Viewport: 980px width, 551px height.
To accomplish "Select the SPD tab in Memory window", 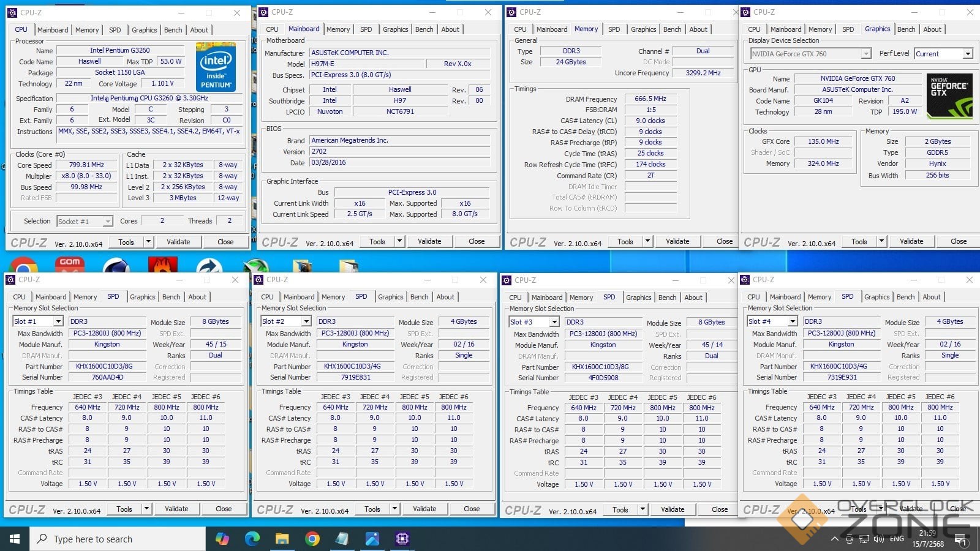I will coord(614,29).
